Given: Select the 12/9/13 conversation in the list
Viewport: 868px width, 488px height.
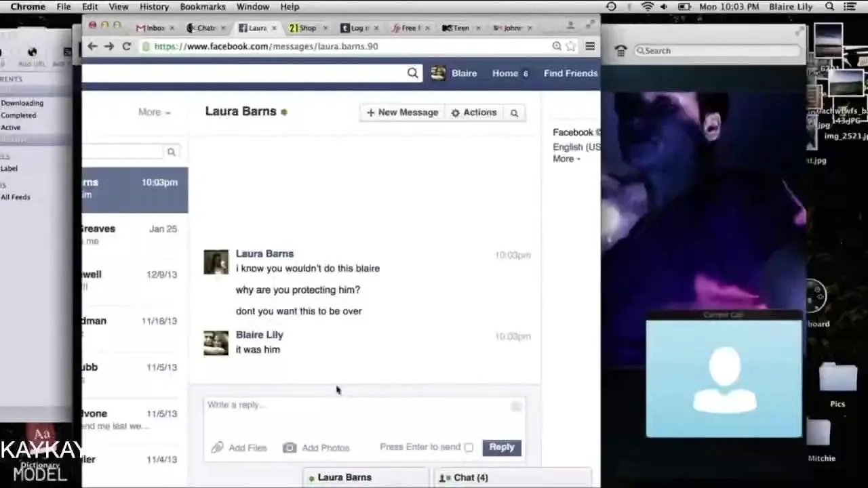Looking at the screenshot, I should tap(135, 281).
